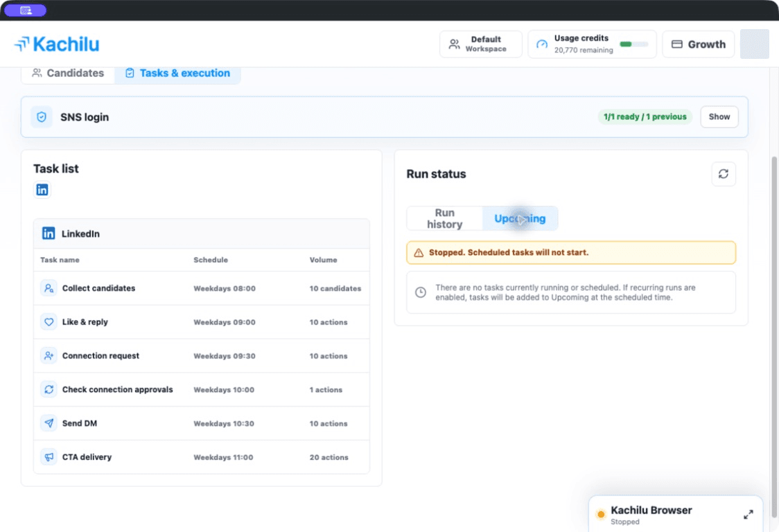Click the LinkedIn logo in table header
Screen dimensions: 779x532
click(x=49, y=233)
